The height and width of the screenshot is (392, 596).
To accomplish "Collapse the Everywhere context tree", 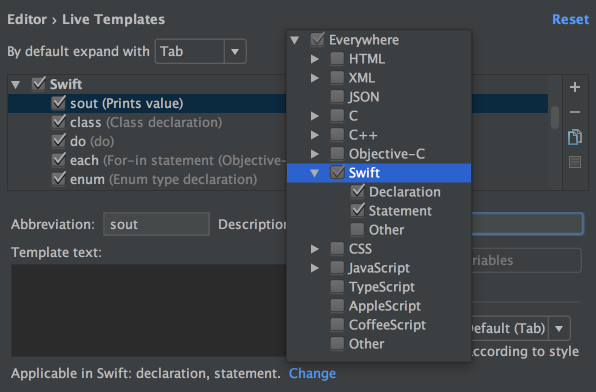I will tap(295, 40).
